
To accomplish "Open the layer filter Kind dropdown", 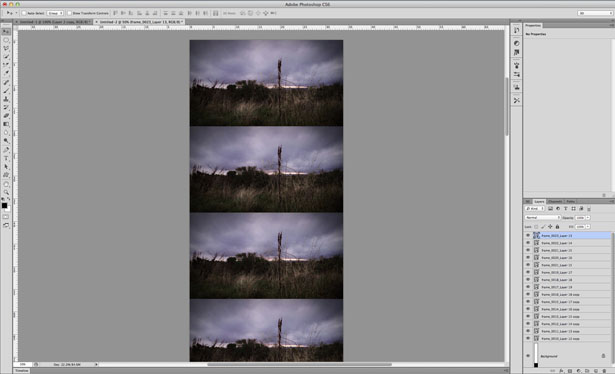I will (x=535, y=209).
